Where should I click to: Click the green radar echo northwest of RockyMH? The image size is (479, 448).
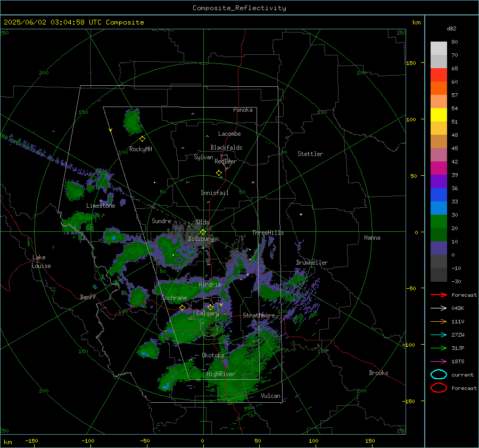coord(133,121)
